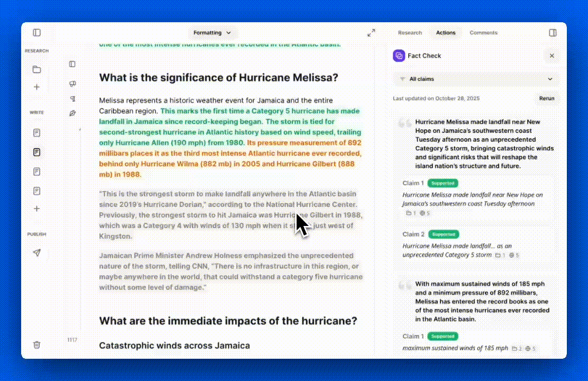Viewport: 588px width, 381px height.
Task: Add new document plus icon under Write
Action: 37,208
